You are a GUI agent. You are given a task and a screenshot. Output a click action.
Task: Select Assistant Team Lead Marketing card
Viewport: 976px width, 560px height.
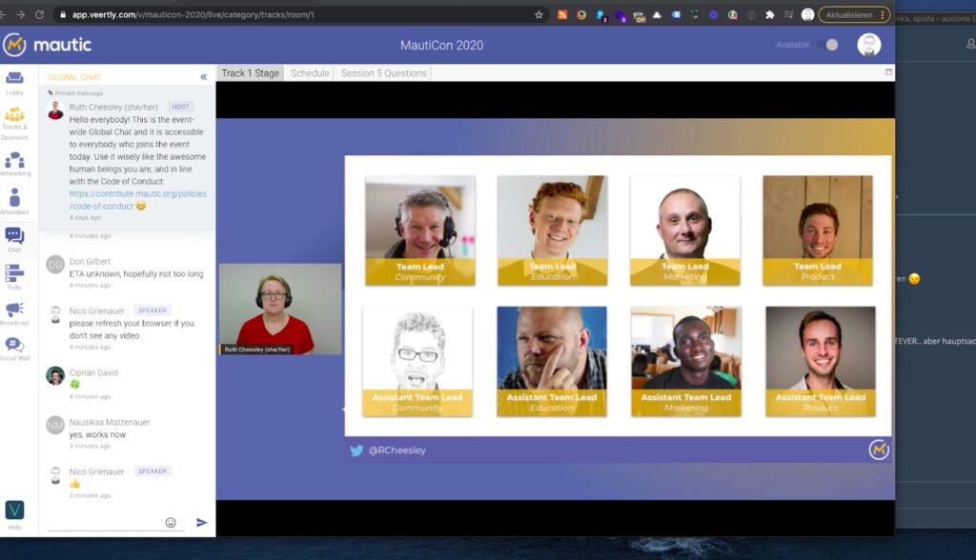point(686,361)
